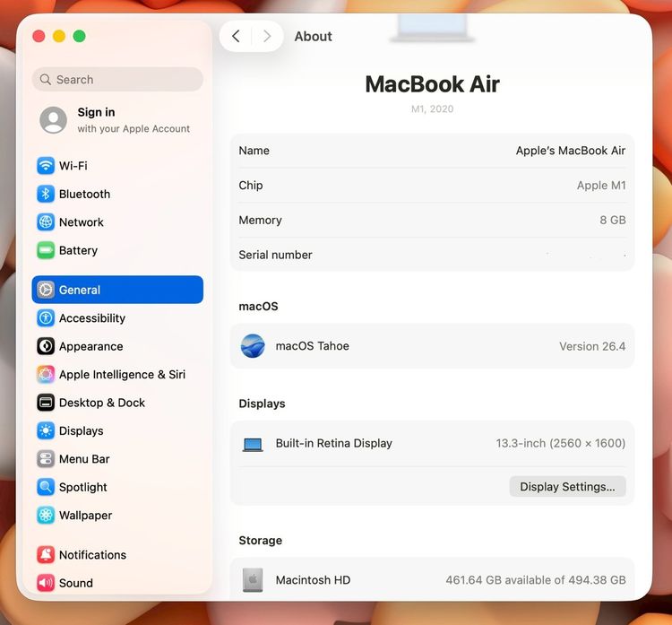Click the green Battery icon
The height and width of the screenshot is (625, 672).
click(x=46, y=250)
